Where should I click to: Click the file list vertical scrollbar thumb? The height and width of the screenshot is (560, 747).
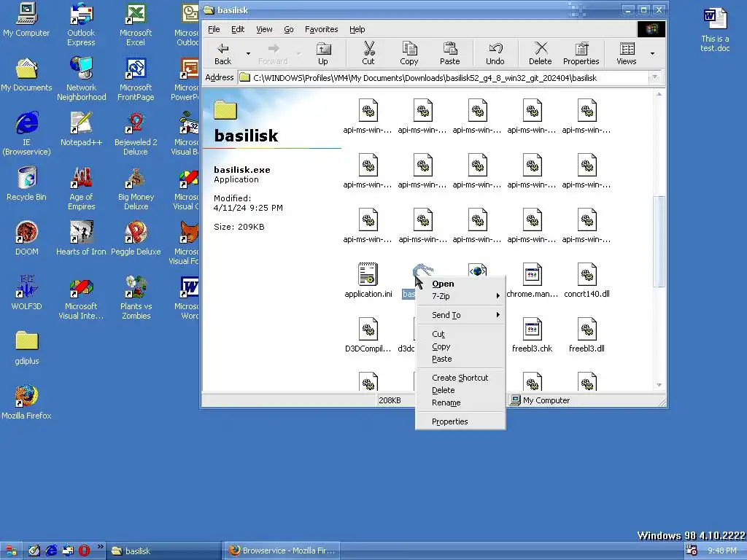pos(659,241)
